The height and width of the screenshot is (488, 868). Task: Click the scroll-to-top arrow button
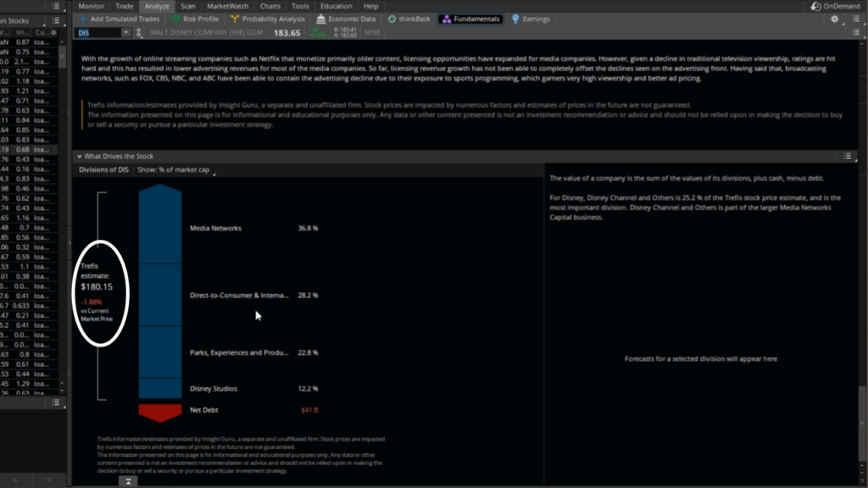click(128, 482)
